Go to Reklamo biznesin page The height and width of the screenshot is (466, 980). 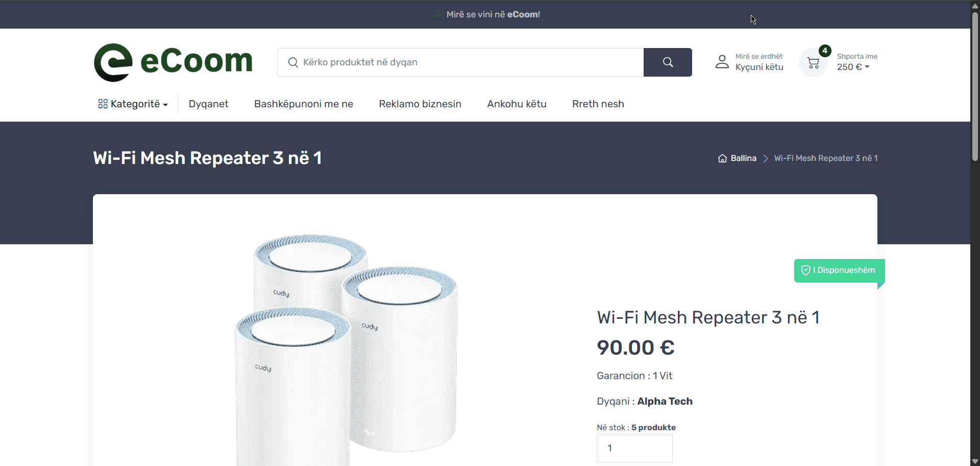coord(420,104)
